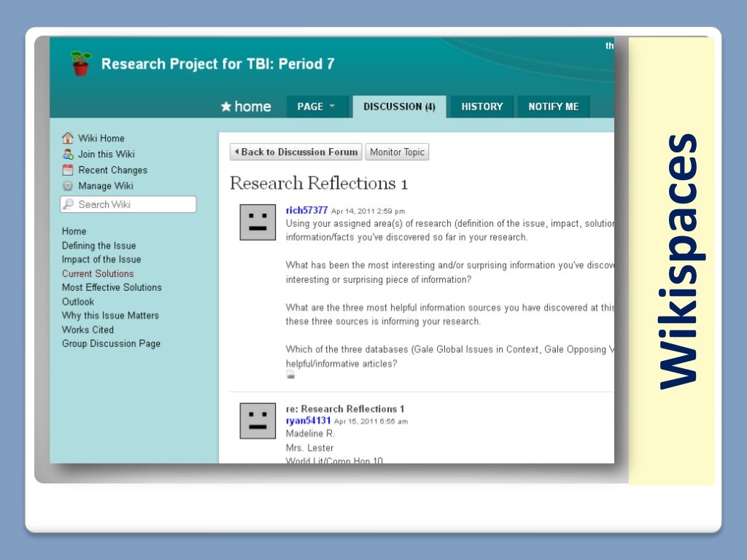747x560 pixels.
Task: Click the potted plant wiki logo
Action: pyautogui.click(x=80, y=63)
